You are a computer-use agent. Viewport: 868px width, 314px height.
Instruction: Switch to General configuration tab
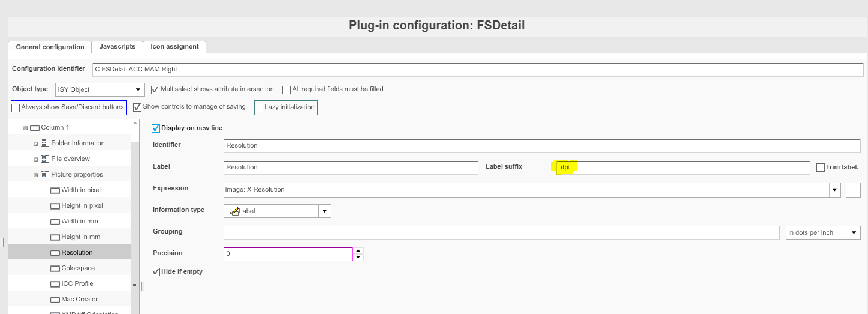tap(50, 47)
